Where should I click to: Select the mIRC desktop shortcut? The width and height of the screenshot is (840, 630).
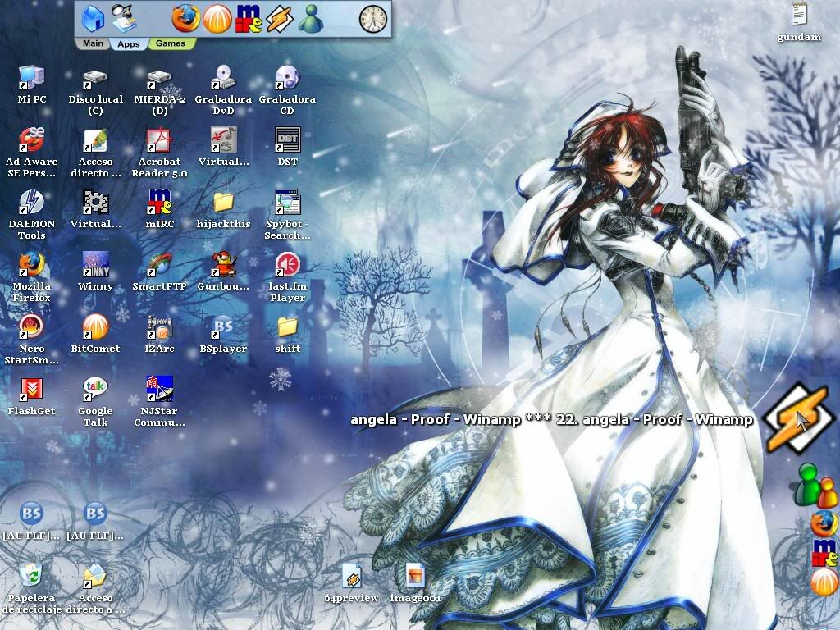click(x=160, y=209)
